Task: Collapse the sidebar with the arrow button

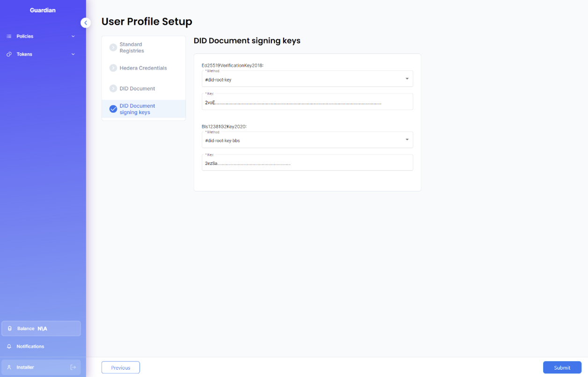Action: [85, 22]
